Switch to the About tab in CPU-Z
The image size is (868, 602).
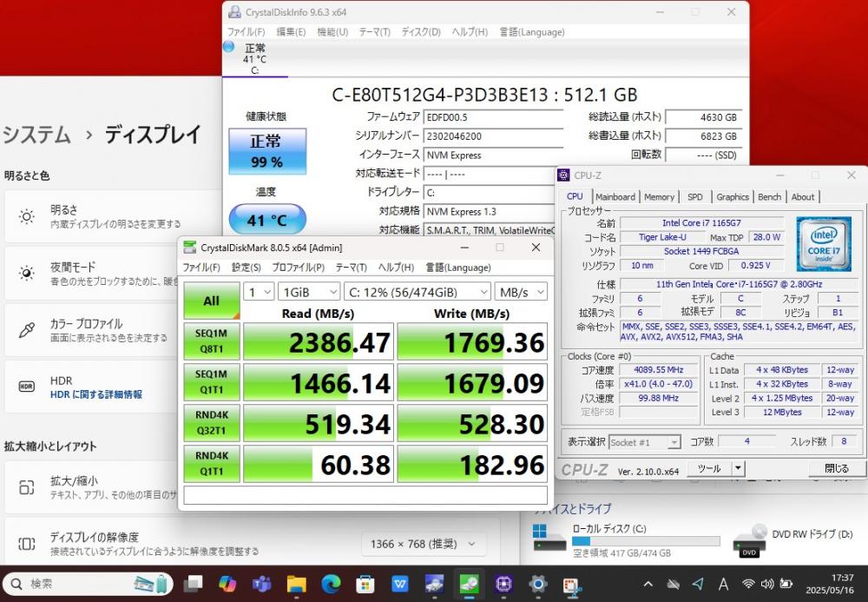pyautogui.click(x=803, y=196)
